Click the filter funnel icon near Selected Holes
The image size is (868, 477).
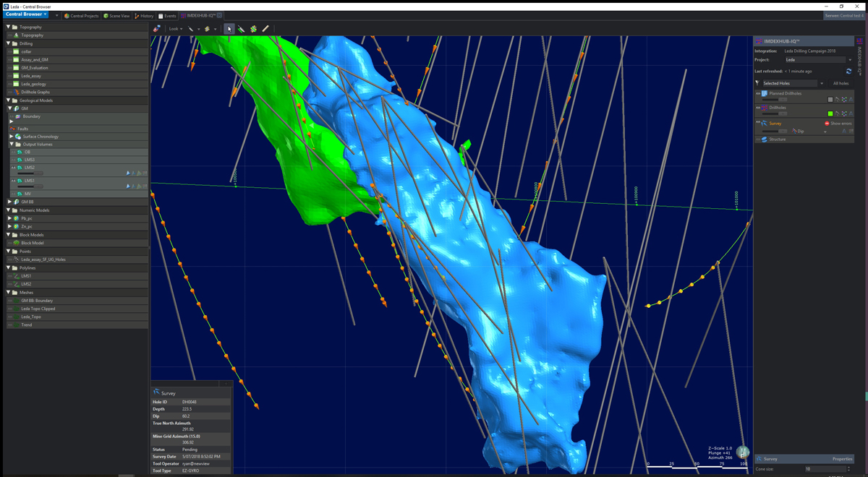(758, 83)
